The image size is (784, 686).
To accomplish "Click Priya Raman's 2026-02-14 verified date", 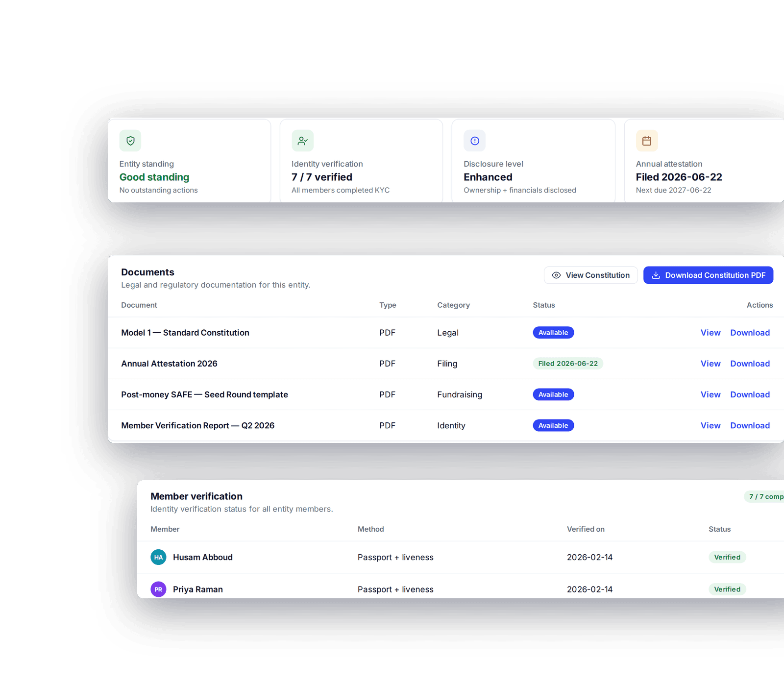I will [589, 589].
